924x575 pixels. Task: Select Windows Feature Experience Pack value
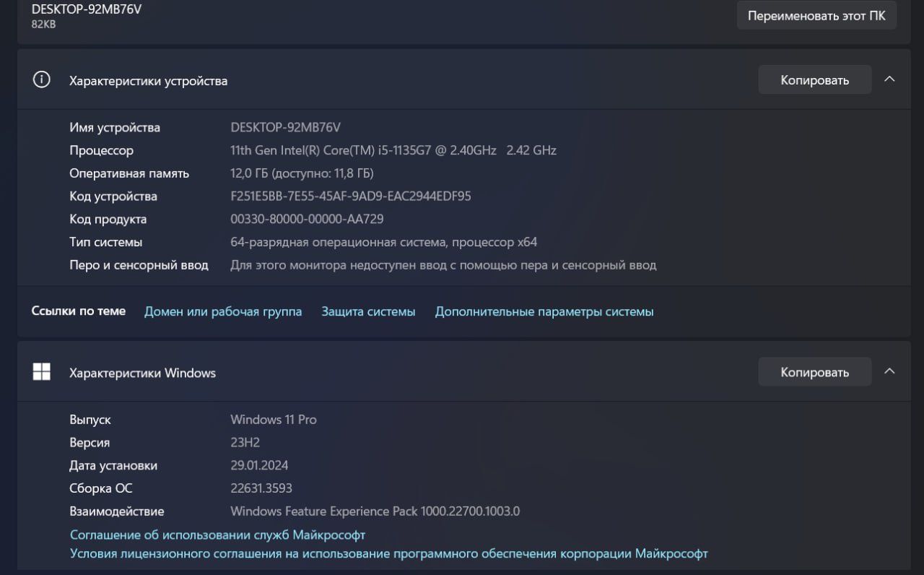pyautogui.click(x=375, y=511)
